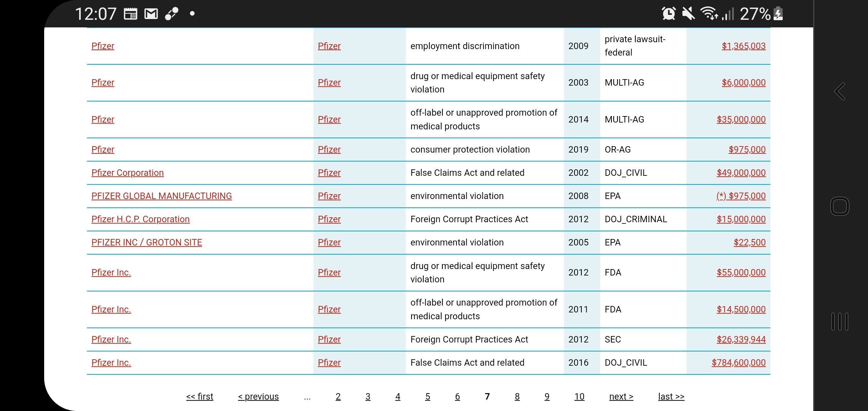The image size is (868, 411).
Task: Go to the next results page
Action: click(621, 397)
